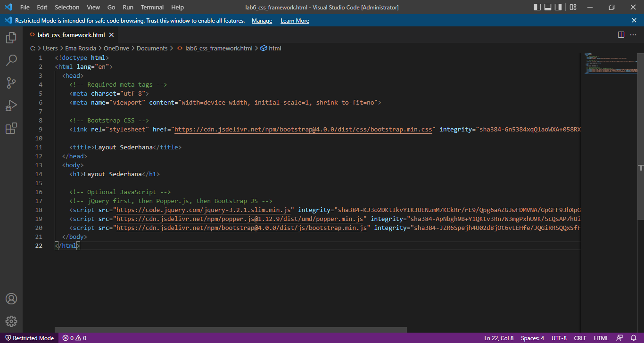This screenshot has width=644, height=343.
Task: Open the File menu
Action: click(25, 7)
